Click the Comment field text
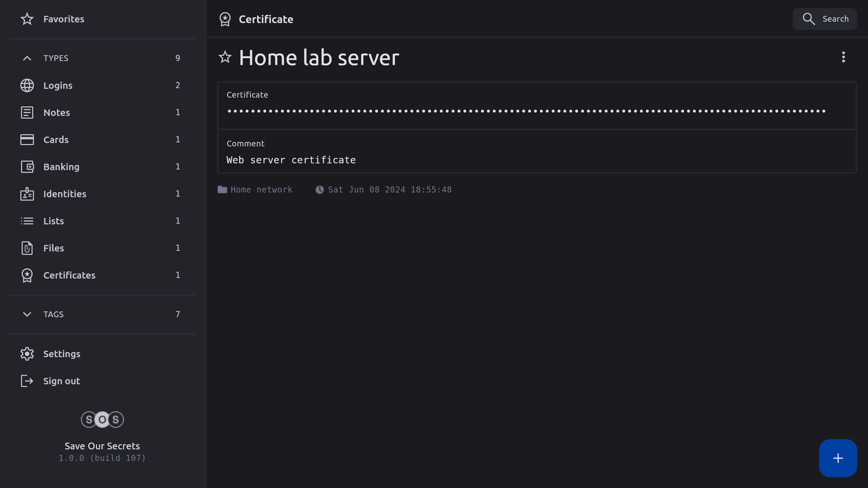This screenshot has width=868, height=488. 291,160
